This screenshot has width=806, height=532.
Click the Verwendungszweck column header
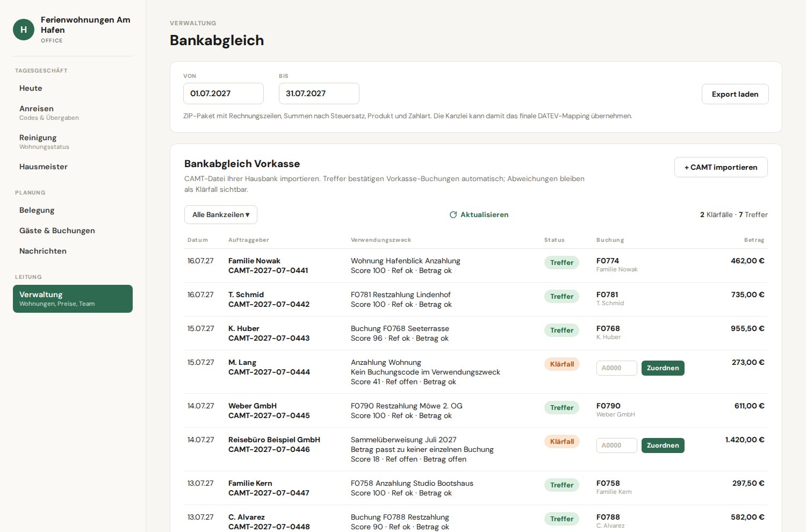(x=381, y=240)
